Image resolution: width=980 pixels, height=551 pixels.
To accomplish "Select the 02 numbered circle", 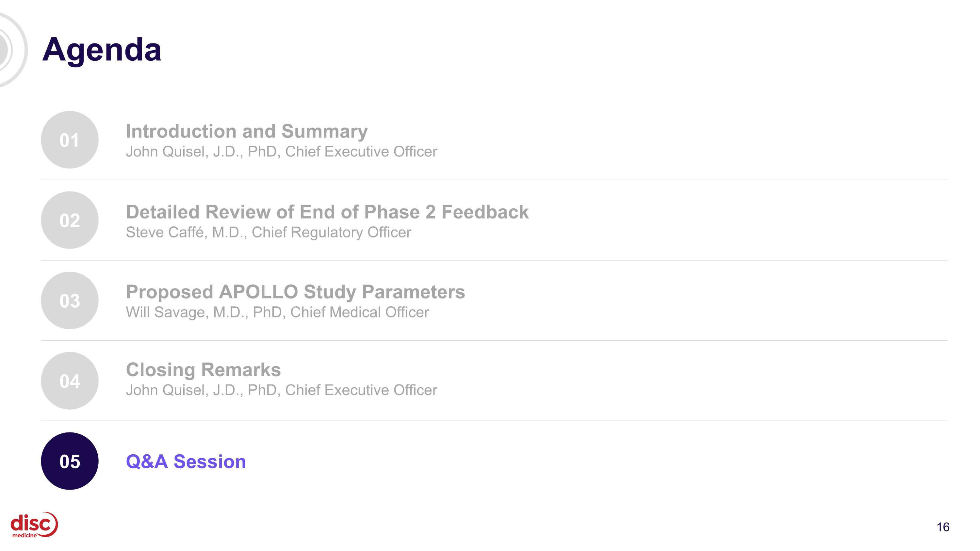I will point(70,220).
